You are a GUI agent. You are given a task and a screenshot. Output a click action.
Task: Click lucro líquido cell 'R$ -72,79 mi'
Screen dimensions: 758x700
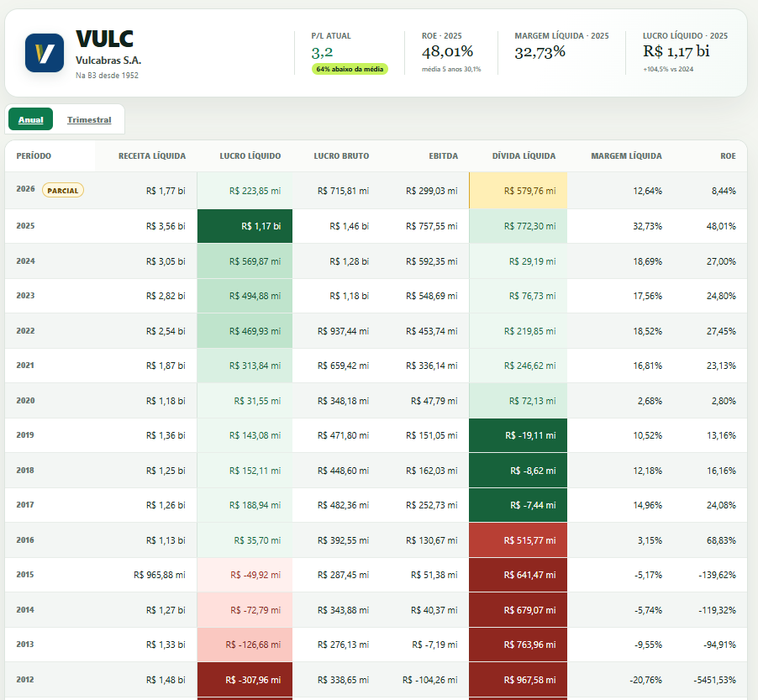point(245,610)
